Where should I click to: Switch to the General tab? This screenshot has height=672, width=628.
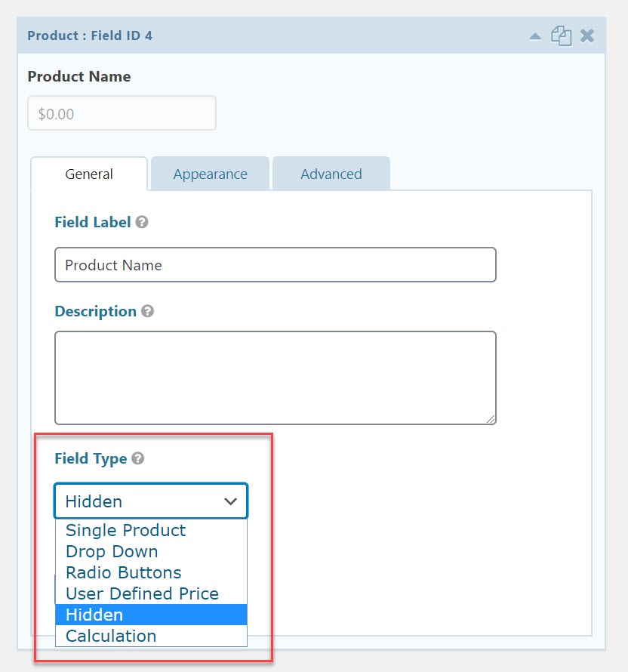[89, 174]
